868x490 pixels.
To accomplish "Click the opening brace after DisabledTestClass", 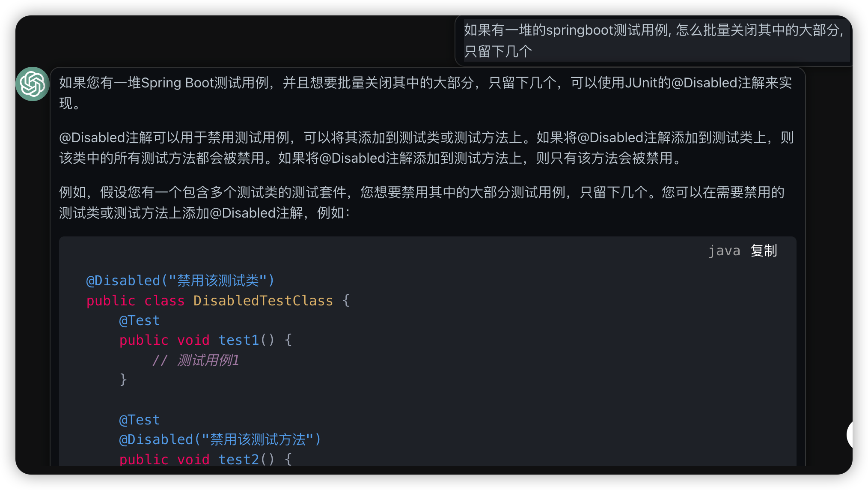I will tap(346, 301).
